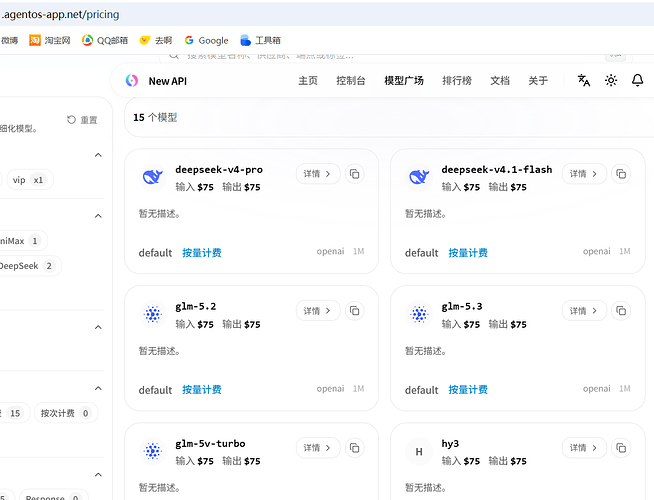This screenshot has width=654, height=500.
Task: Open the 排行榜 nav item
Action: (457, 81)
